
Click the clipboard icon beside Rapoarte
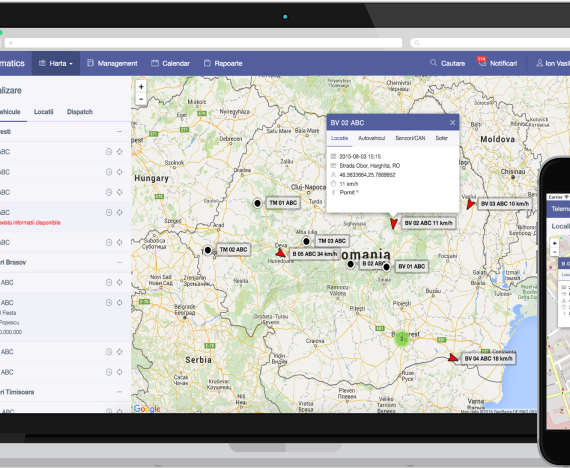point(207,63)
